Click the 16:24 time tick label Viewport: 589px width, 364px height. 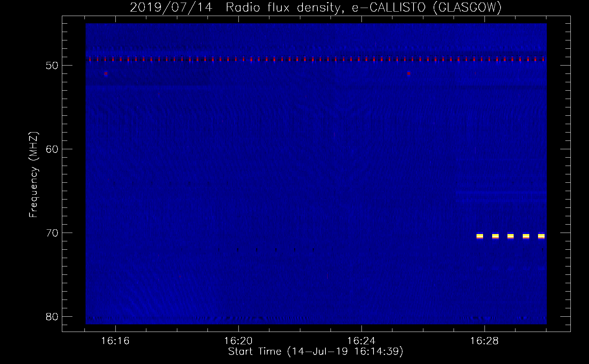pyautogui.click(x=361, y=341)
